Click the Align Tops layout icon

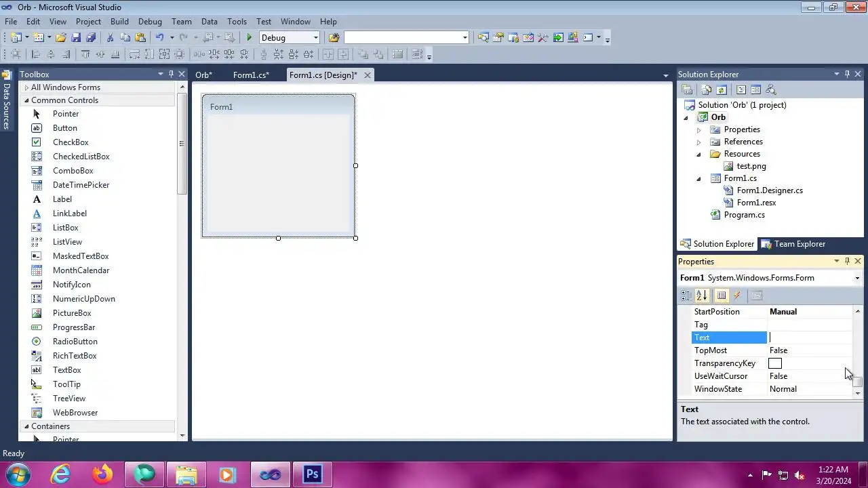(85, 54)
